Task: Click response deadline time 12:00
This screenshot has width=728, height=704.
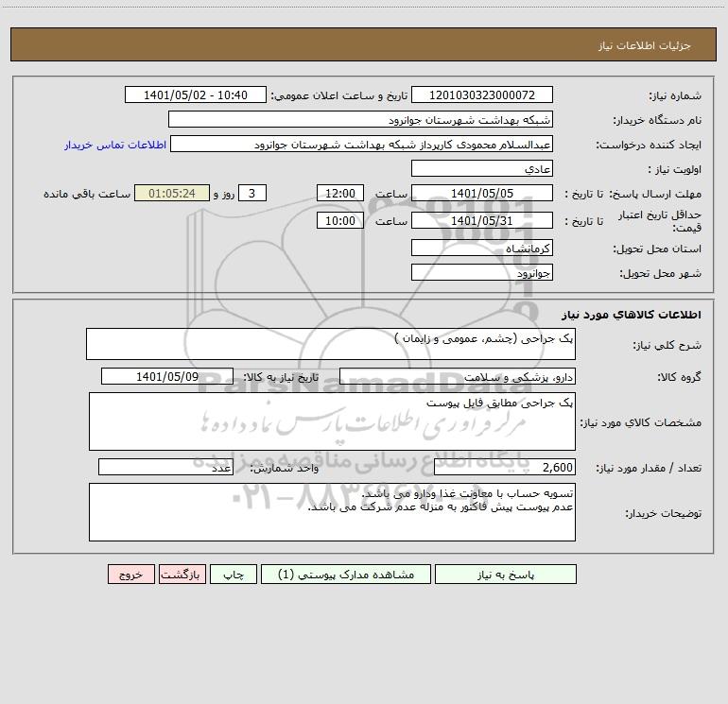Action: [x=339, y=194]
